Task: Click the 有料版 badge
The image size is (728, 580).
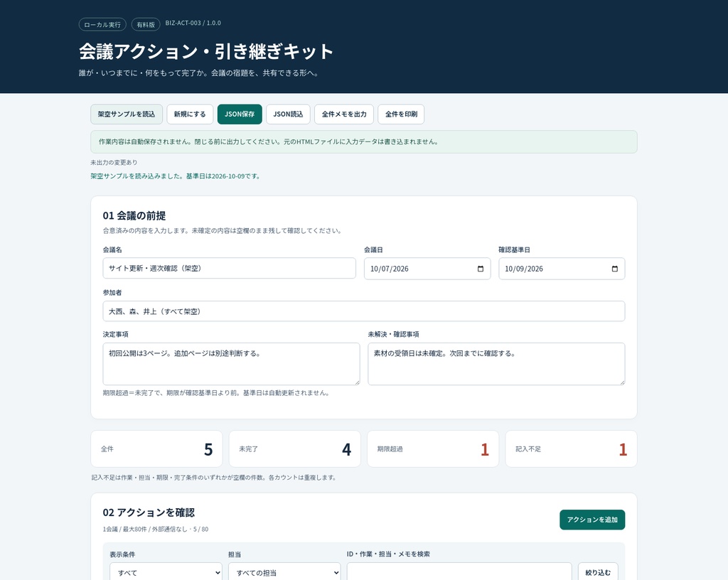Action: point(146,25)
